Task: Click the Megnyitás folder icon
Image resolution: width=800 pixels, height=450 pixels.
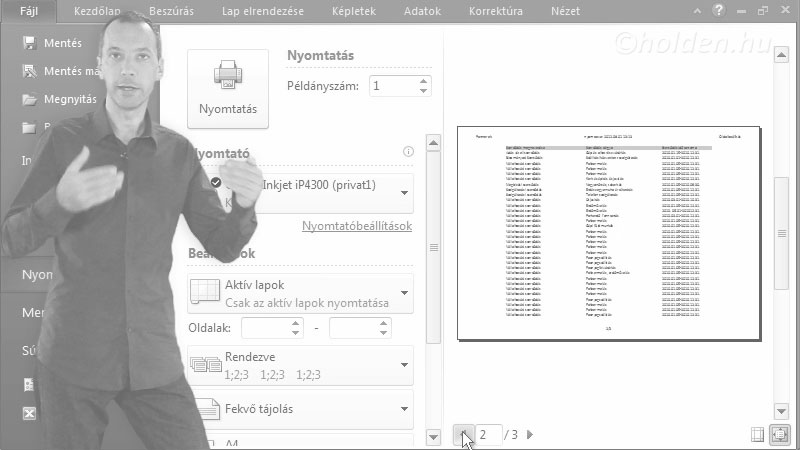Action: point(30,99)
